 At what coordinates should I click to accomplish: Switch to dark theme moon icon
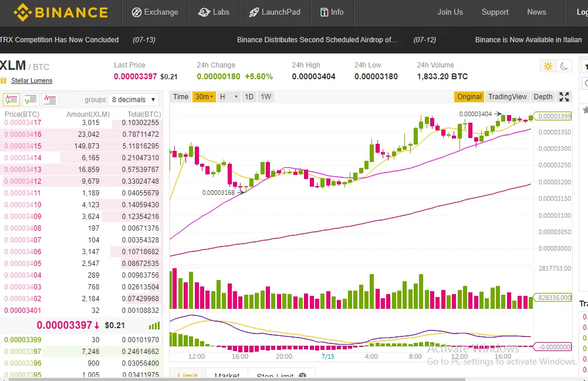tap(563, 66)
